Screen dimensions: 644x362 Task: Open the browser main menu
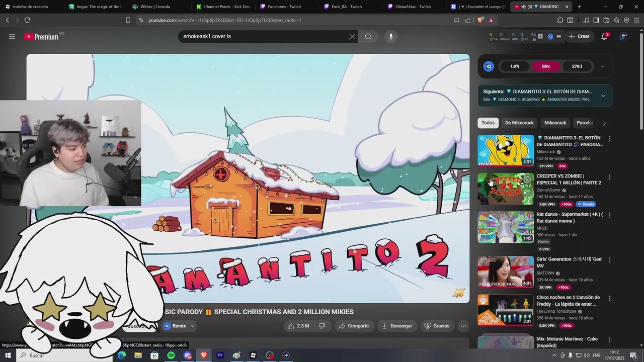[x=637, y=20]
